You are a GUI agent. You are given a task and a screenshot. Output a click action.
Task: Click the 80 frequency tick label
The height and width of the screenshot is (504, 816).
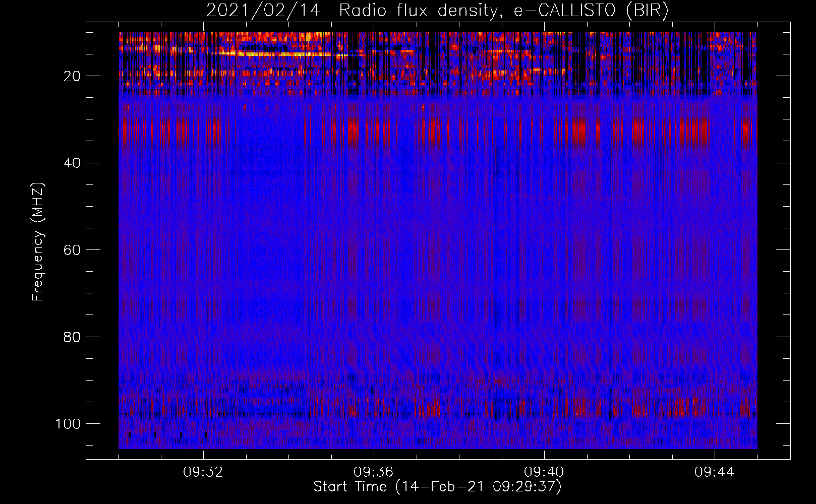72,337
